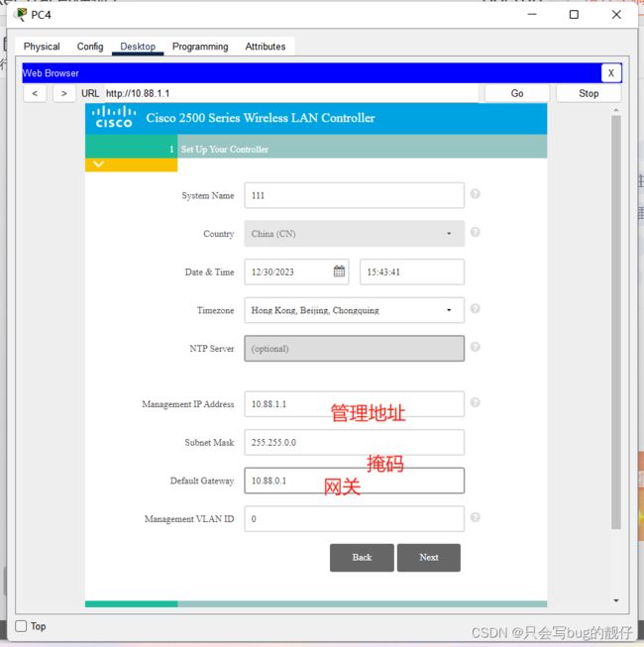The image size is (644, 647).
Task: Minimize the PC4 window
Action: [x=532, y=15]
